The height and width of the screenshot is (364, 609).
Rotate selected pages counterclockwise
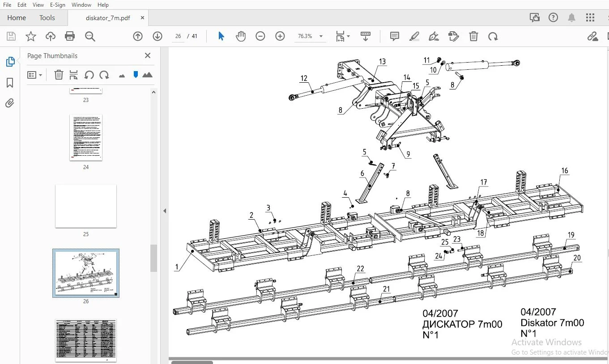click(x=89, y=75)
